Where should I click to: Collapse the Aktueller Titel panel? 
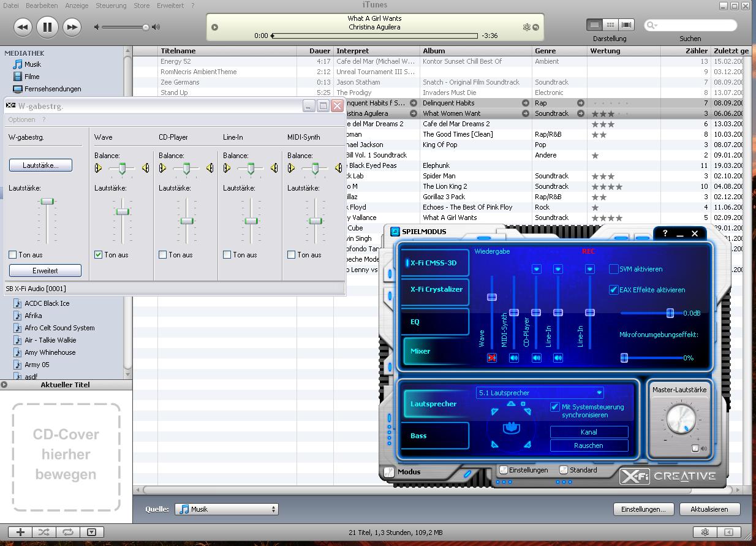[4, 385]
